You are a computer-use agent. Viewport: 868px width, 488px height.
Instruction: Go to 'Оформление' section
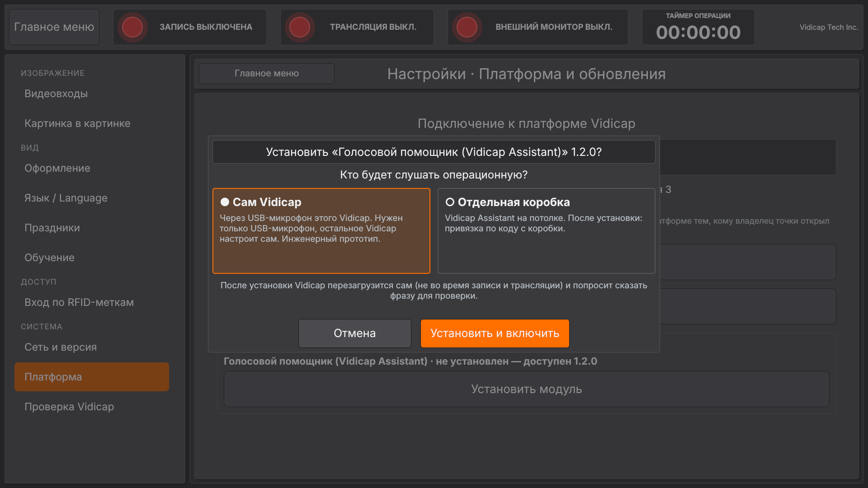92,168
